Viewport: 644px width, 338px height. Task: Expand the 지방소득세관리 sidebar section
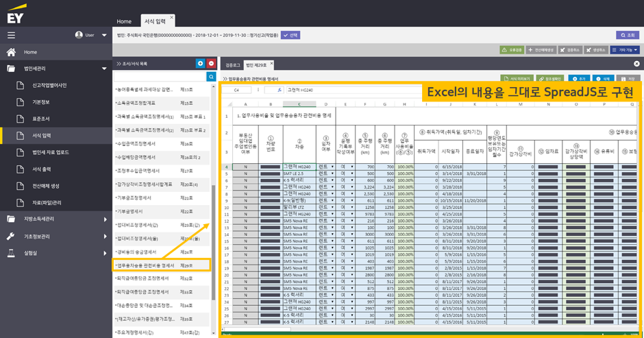click(x=56, y=219)
